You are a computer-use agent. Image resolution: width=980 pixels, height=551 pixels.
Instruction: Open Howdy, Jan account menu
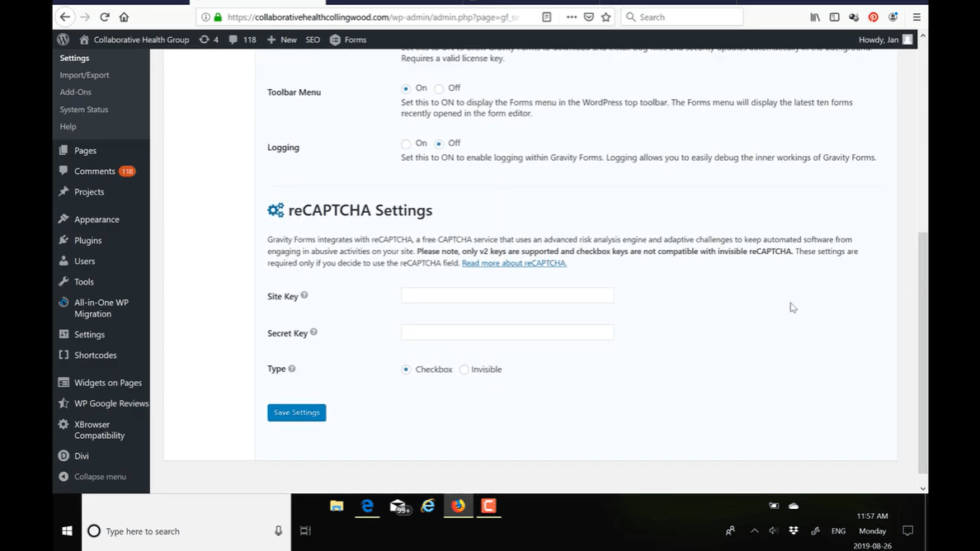pos(886,39)
